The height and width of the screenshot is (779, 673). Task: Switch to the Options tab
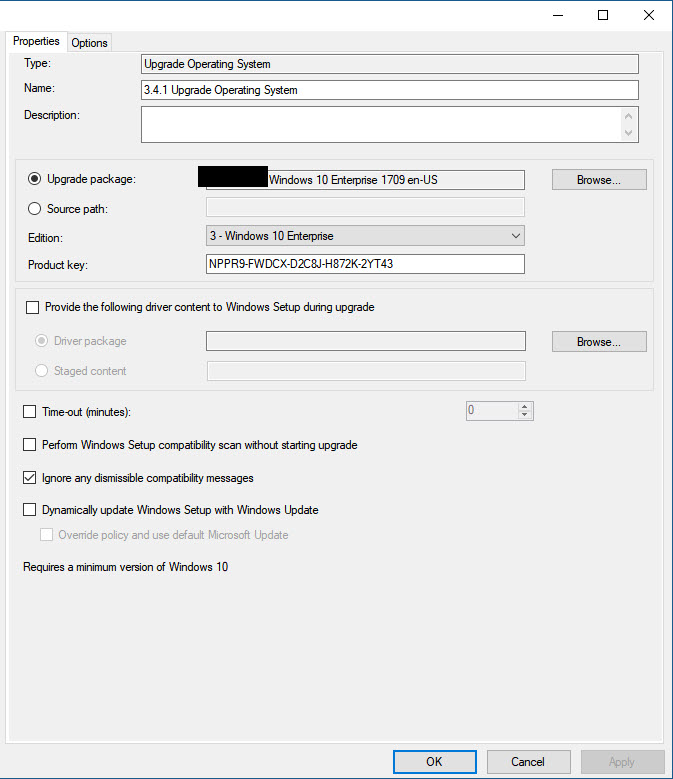tap(89, 43)
